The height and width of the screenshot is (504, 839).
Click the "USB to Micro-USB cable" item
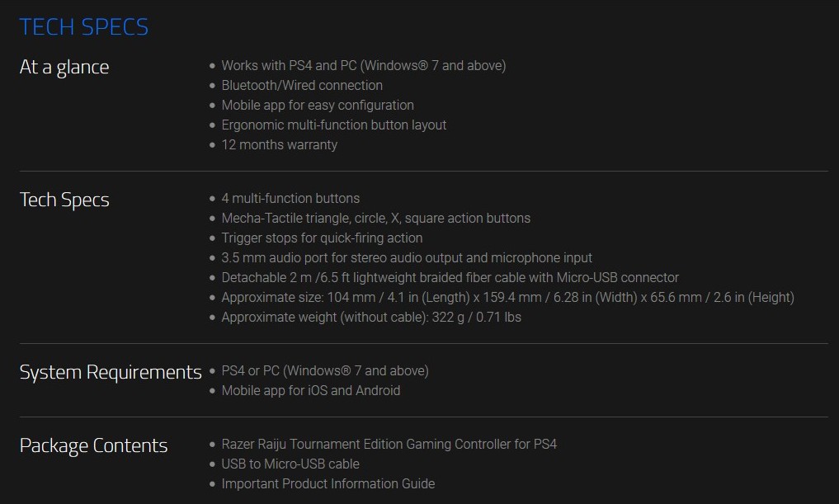click(x=290, y=464)
